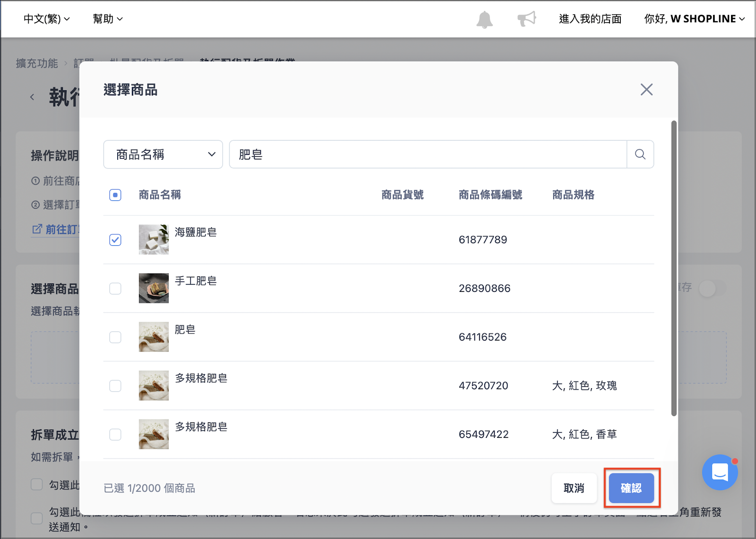Click the 確認 confirm button
The width and height of the screenshot is (756, 539).
click(631, 488)
